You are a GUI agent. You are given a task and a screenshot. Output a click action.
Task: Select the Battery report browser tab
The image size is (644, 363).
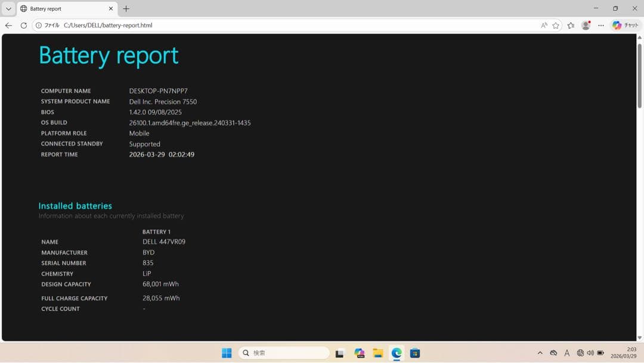pyautogui.click(x=67, y=8)
